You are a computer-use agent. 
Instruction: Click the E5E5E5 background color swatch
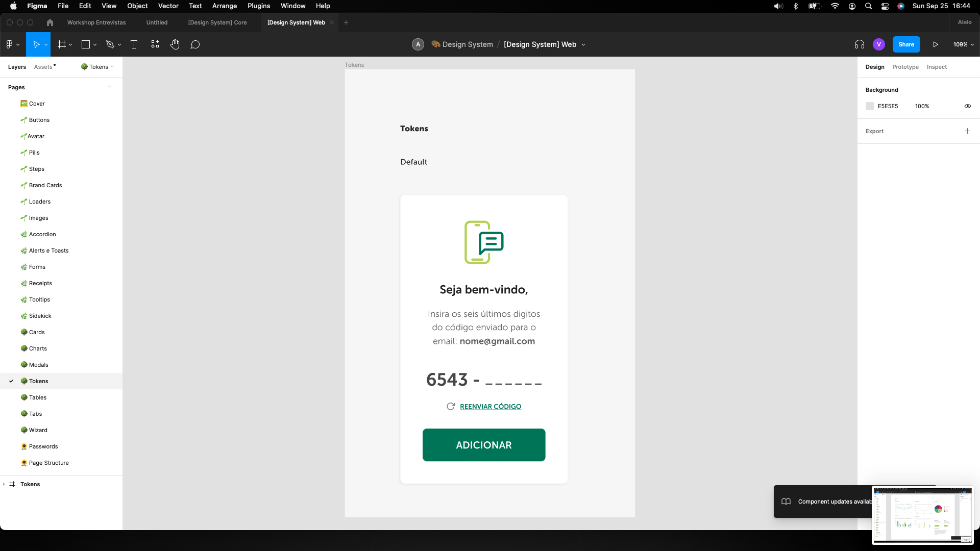tap(870, 106)
